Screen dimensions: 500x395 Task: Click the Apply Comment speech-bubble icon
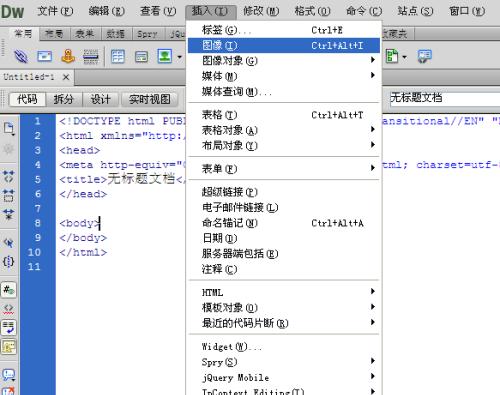click(x=9, y=375)
